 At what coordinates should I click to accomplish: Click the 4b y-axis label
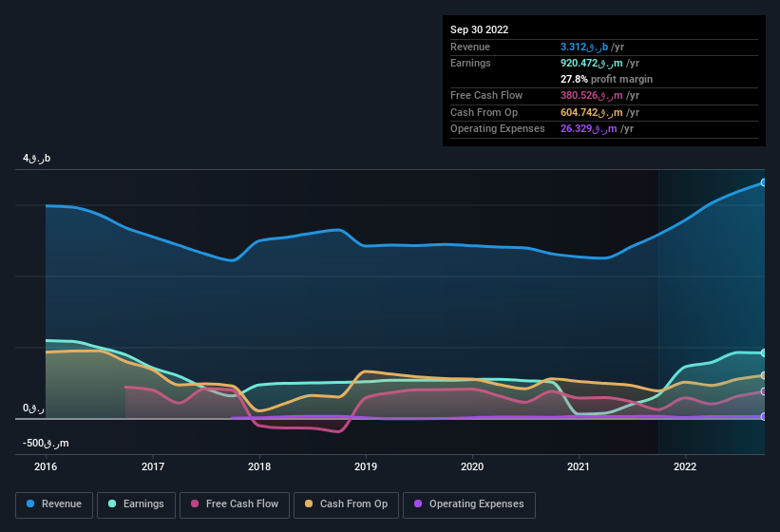pyautogui.click(x=37, y=158)
